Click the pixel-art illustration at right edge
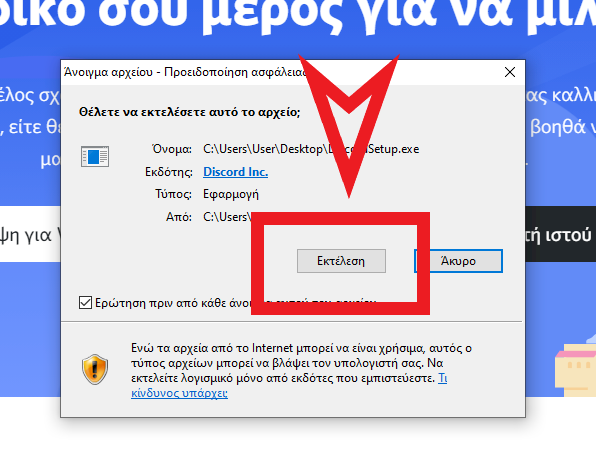The width and height of the screenshot is (596, 462). pyautogui.click(x=575, y=365)
